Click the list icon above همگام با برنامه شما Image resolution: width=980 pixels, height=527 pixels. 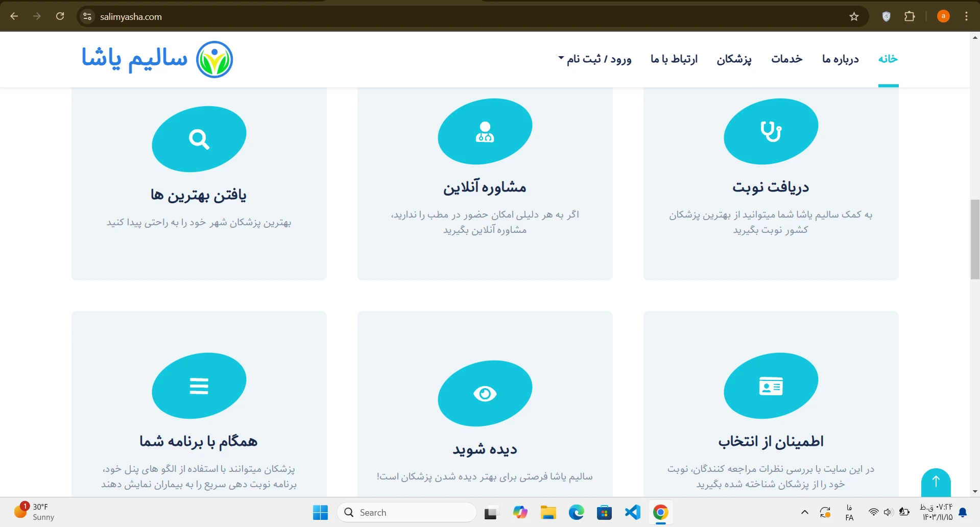(199, 386)
